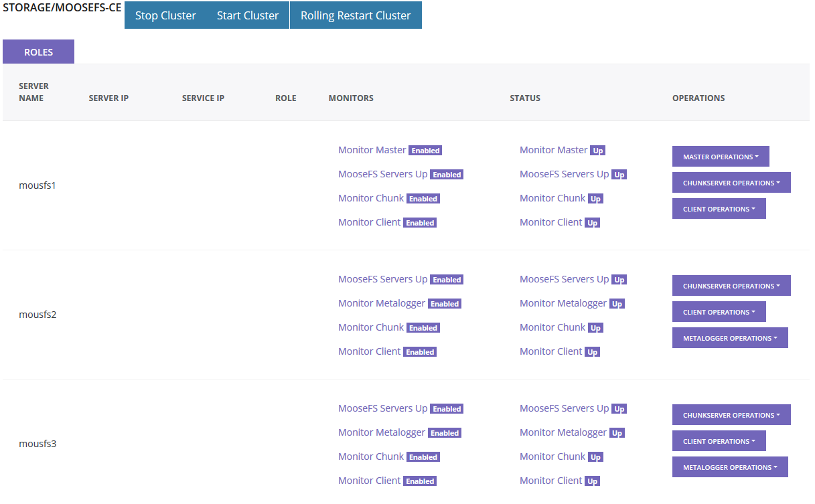Open Client Operations menu for mousfs2
Screen dimensions: 815x504
[719, 312]
